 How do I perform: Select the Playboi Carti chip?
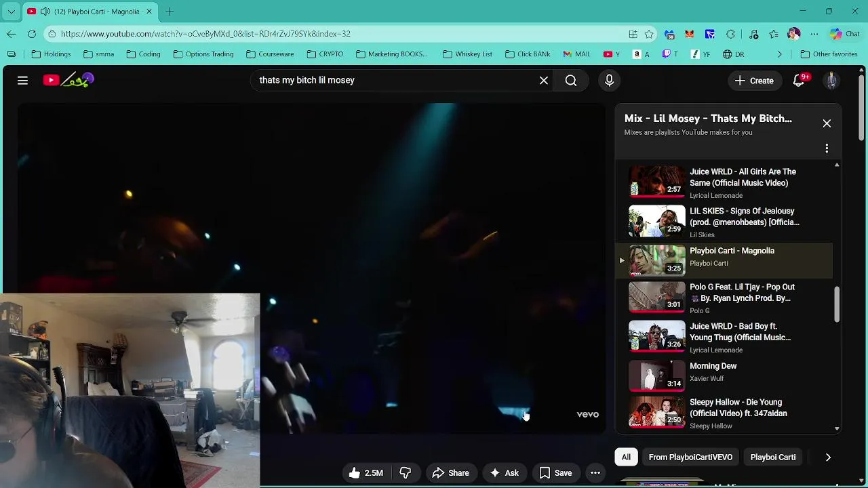coord(773,457)
